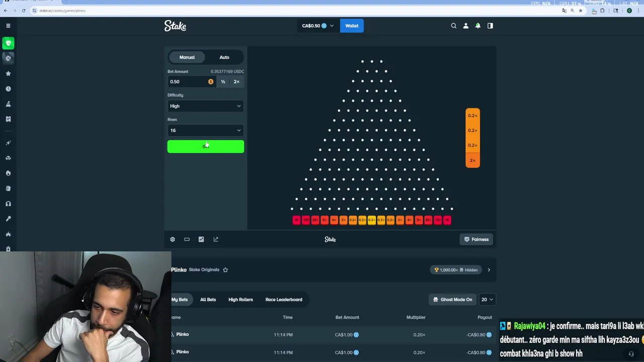Image resolution: width=644 pixels, height=362 pixels.
Task: Open Recent clock icon in sidebar
Action: pyautogui.click(x=8, y=88)
